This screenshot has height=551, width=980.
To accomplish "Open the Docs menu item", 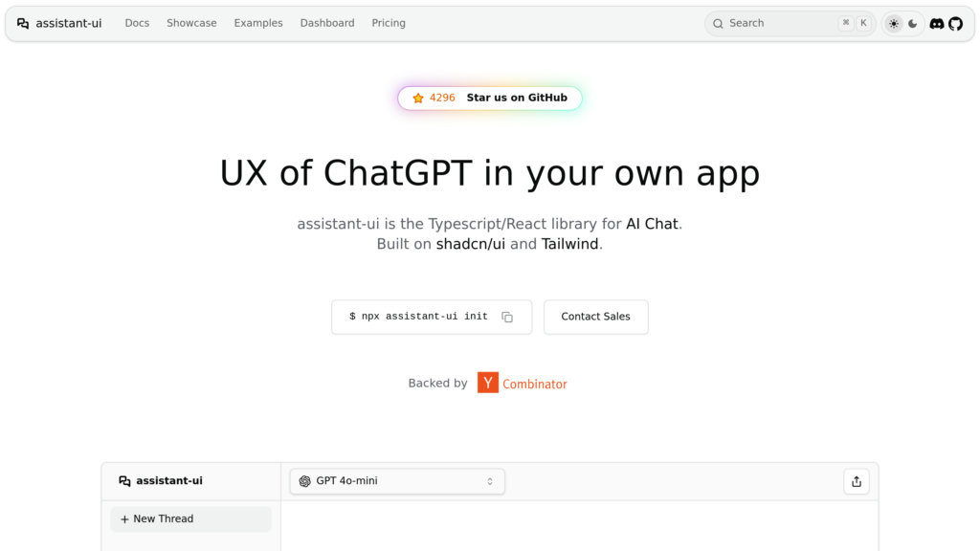I will 137,23.
